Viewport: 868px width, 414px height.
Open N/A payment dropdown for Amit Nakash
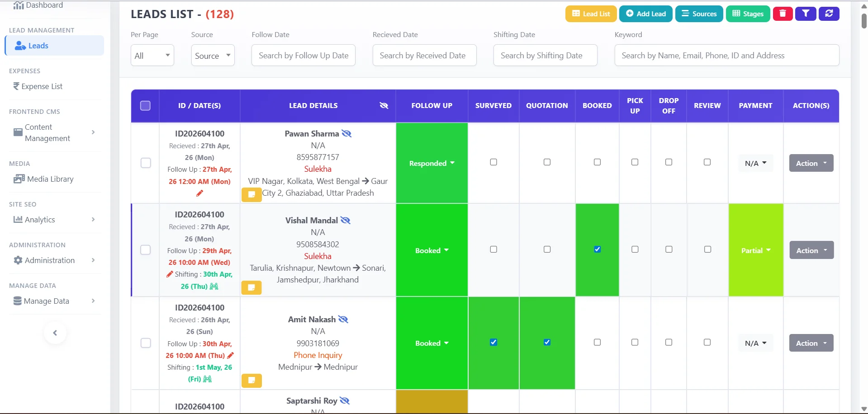[756, 343]
